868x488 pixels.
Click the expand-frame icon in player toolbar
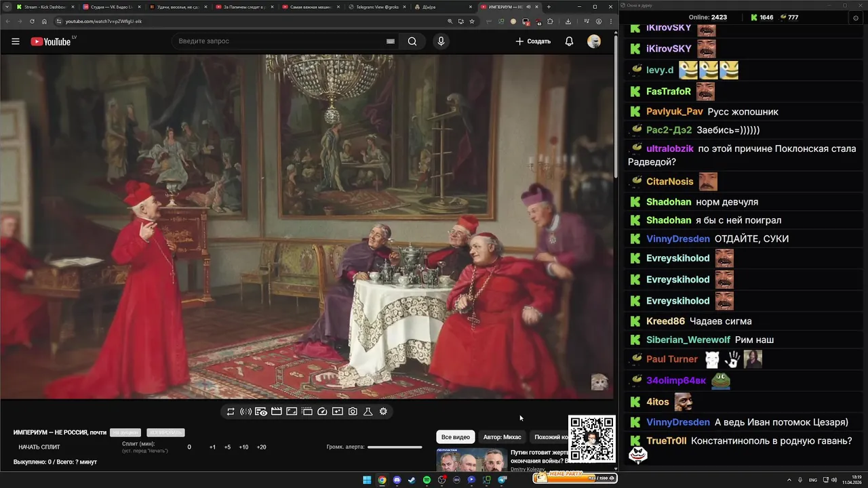pyautogui.click(x=292, y=411)
